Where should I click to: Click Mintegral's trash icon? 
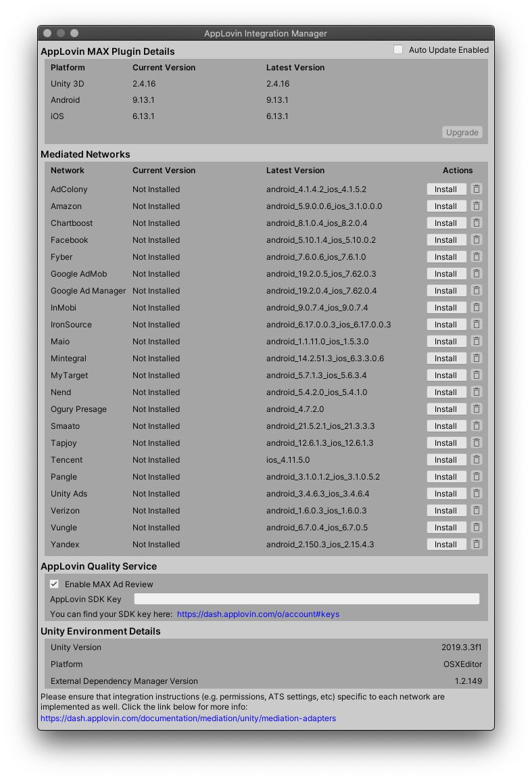477,358
